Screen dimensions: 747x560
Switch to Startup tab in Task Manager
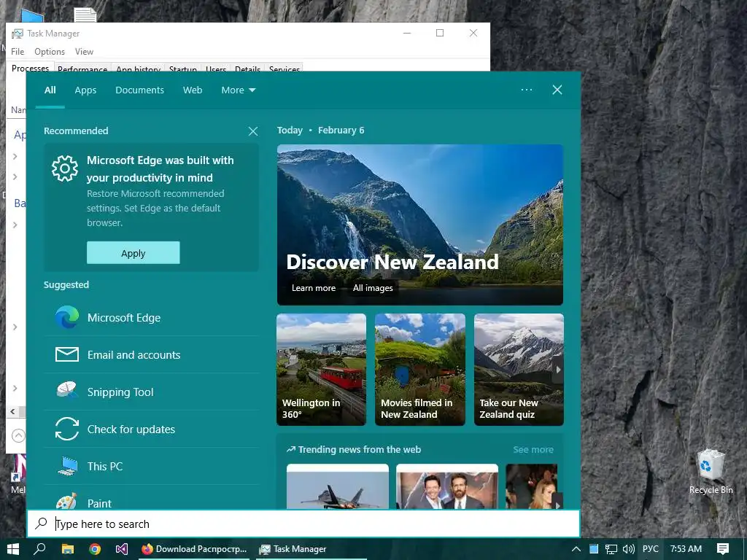point(183,69)
